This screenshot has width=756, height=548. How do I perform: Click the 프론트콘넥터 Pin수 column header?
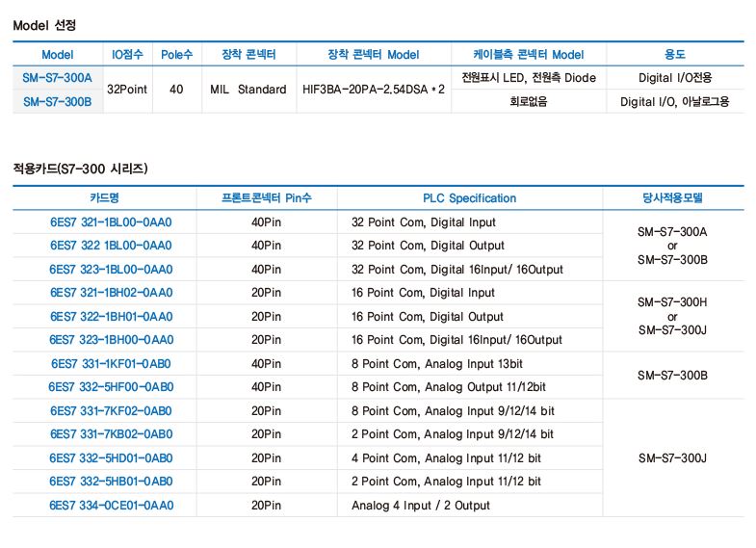[x=267, y=198]
